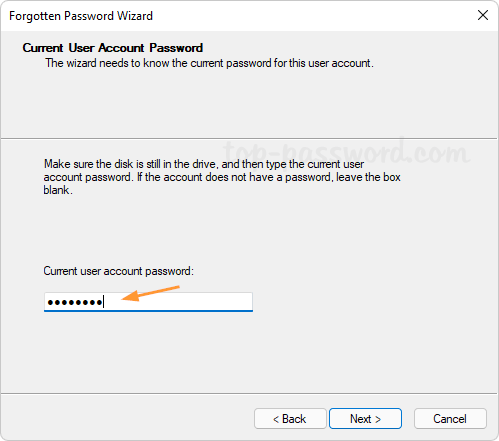Click the 'Current user account password:' label
The height and width of the screenshot is (441, 499).
point(118,271)
